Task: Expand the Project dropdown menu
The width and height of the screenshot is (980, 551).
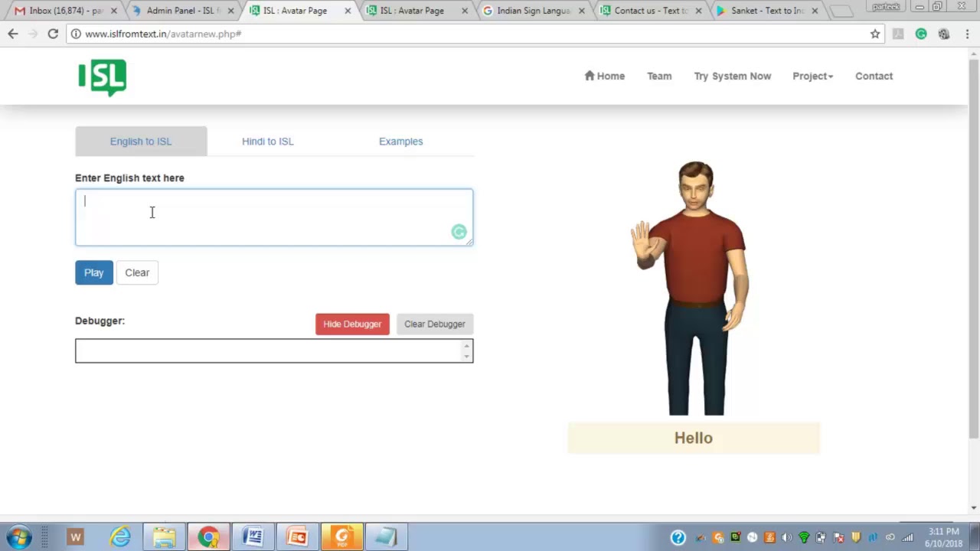Action: (812, 76)
